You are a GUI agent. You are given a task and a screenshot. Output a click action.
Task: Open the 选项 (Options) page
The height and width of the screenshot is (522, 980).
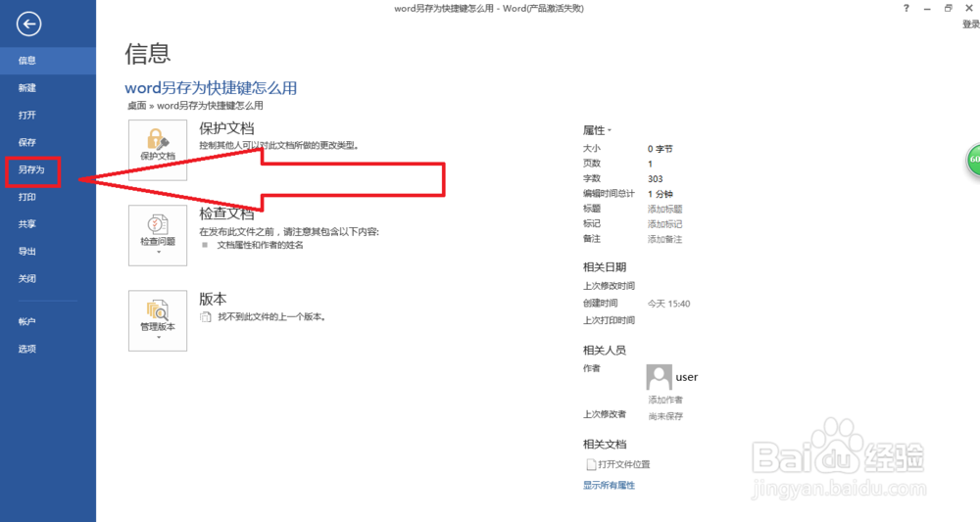pos(48,349)
